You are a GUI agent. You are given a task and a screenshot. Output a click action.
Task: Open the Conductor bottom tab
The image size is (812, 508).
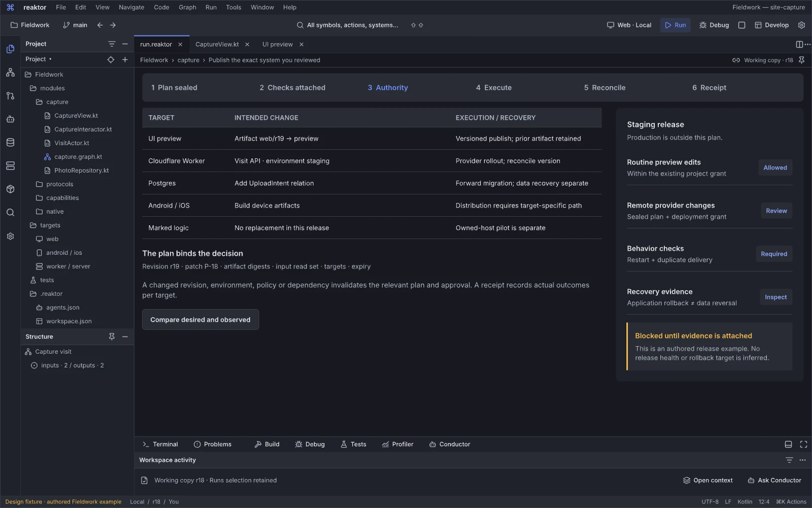point(449,444)
